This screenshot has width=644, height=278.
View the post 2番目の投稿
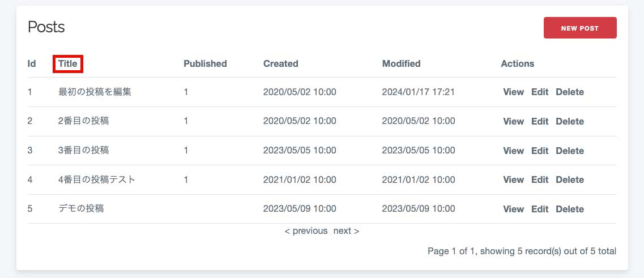click(x=513, y=122)
